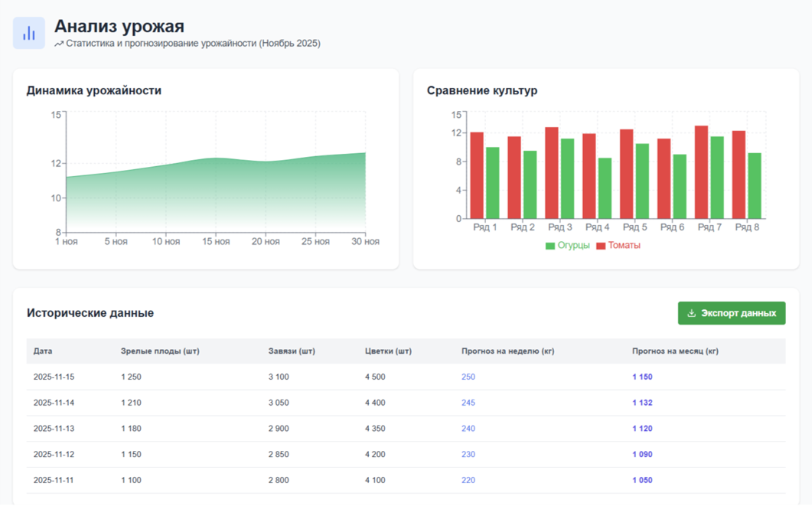Click monthly forecast value 1 150
This screenshot has width=812, height=506.
click(x=642, y=377)
